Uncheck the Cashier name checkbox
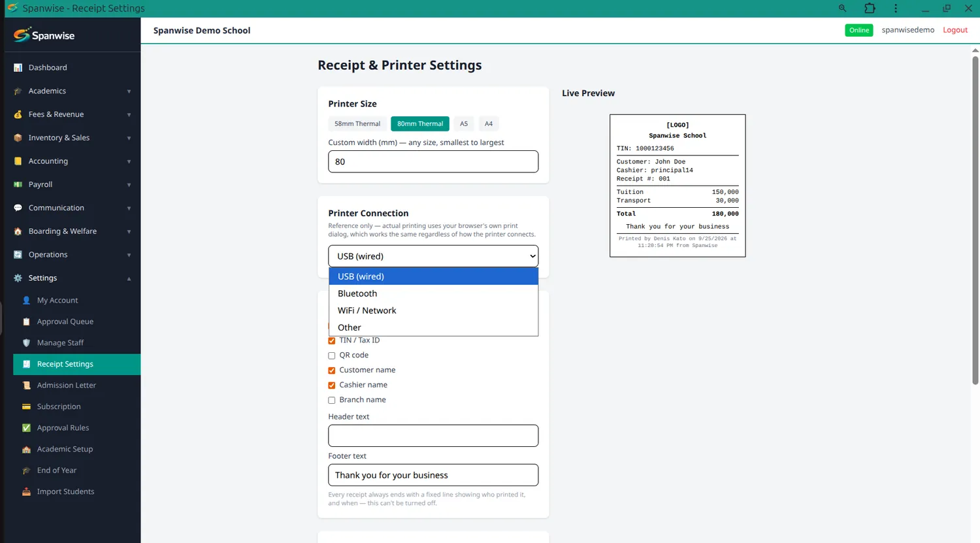The width and height of the screenshot is (980, 543). [332, 386]
